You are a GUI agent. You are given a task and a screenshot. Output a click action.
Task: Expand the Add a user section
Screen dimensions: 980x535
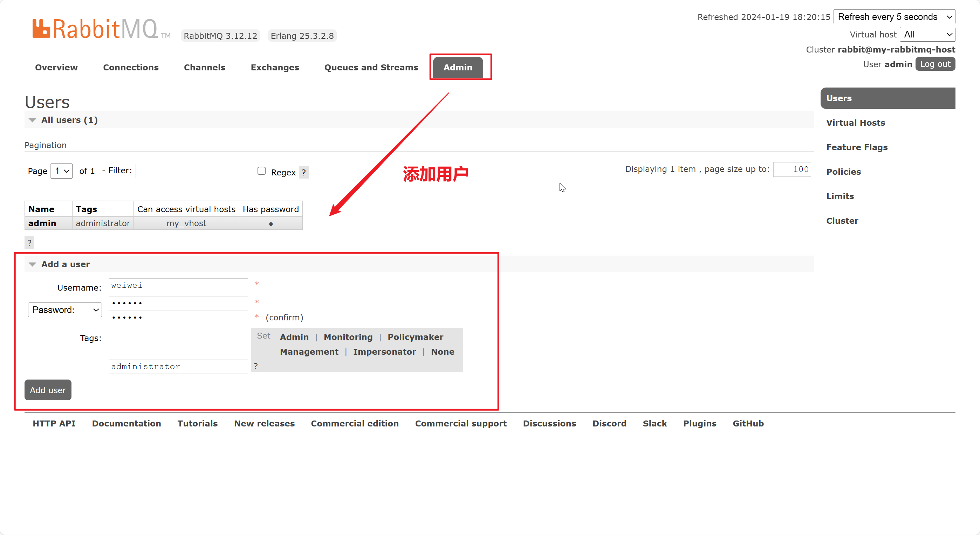(32, 264)
